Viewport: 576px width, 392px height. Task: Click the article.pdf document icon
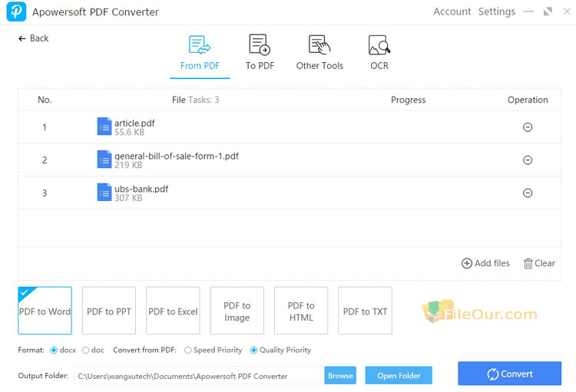coord(104,127)
